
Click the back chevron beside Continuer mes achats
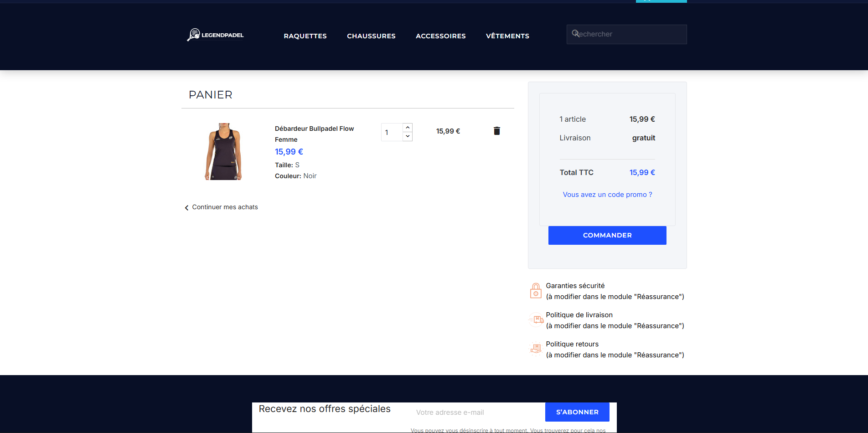[x=186, y=208]
